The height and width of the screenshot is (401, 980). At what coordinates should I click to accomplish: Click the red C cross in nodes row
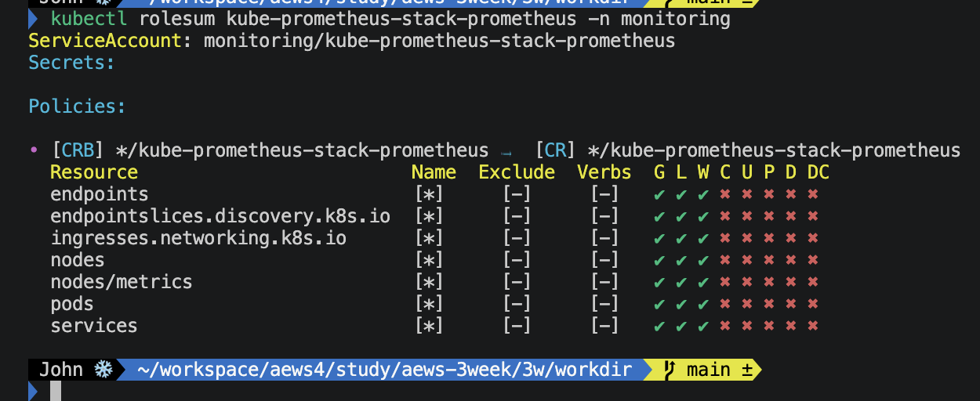point(725,260)
